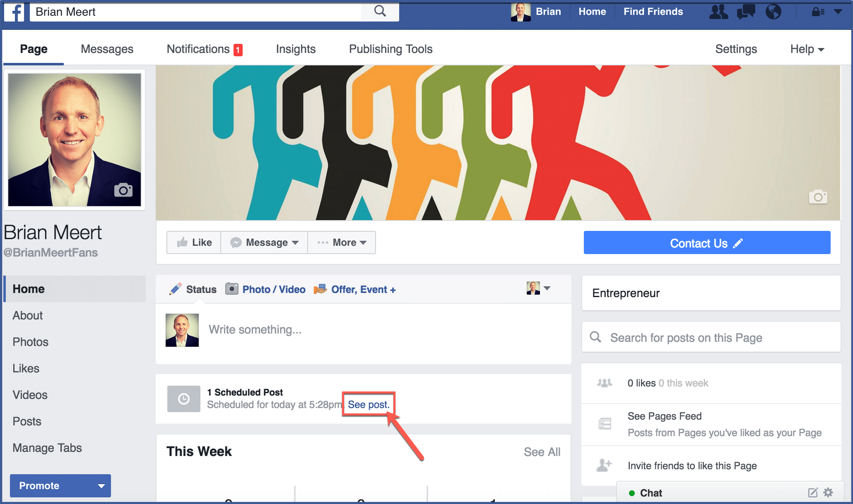Select About in the left sidebar
853x504 pixels.
point(27,315)
